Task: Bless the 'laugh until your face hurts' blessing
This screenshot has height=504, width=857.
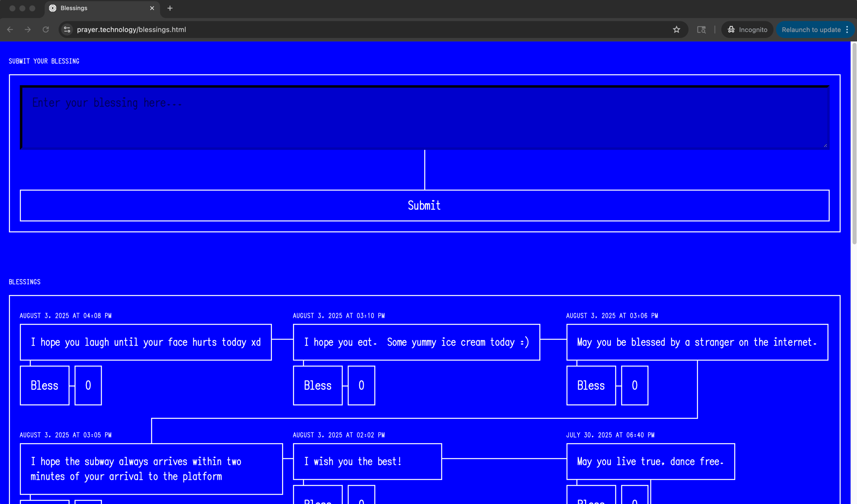Action: coord(45,385)
